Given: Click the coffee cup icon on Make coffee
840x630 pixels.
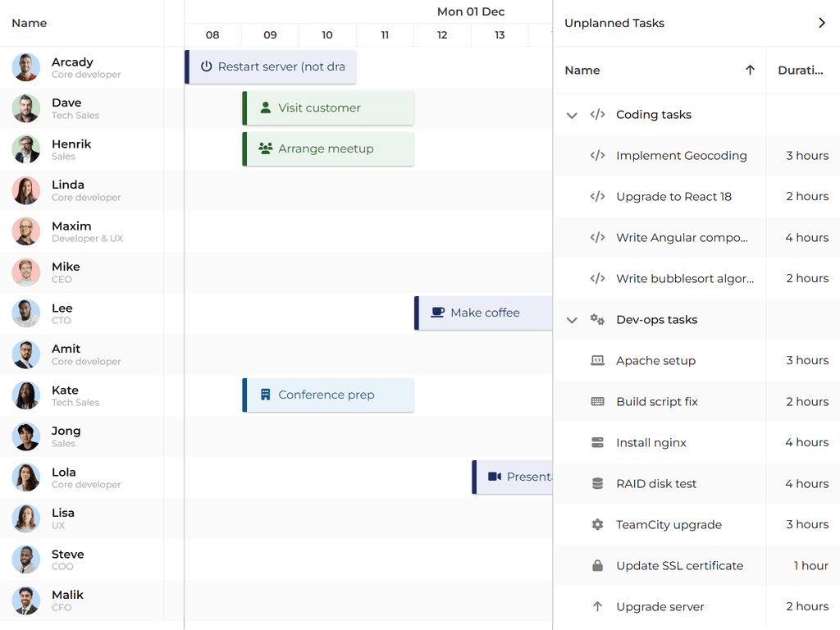Looking at the screenshot, I should (438, 313).
